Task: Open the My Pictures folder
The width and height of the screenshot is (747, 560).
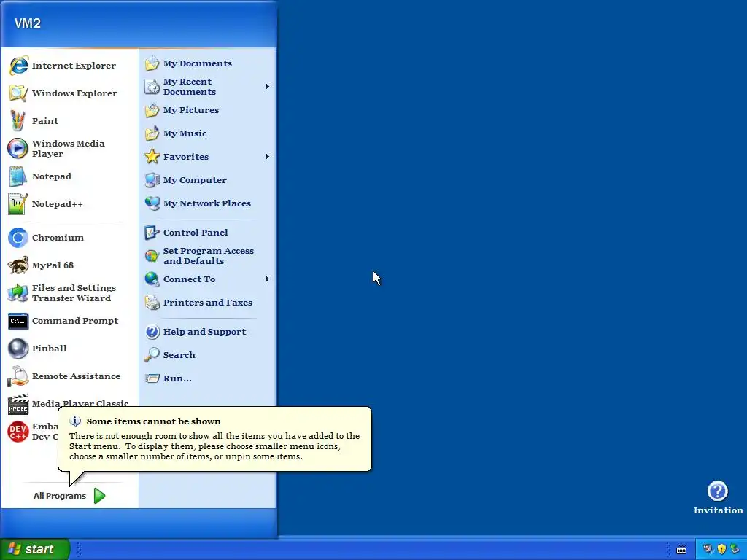Action: pyautogui.click(x=208, y=110)
